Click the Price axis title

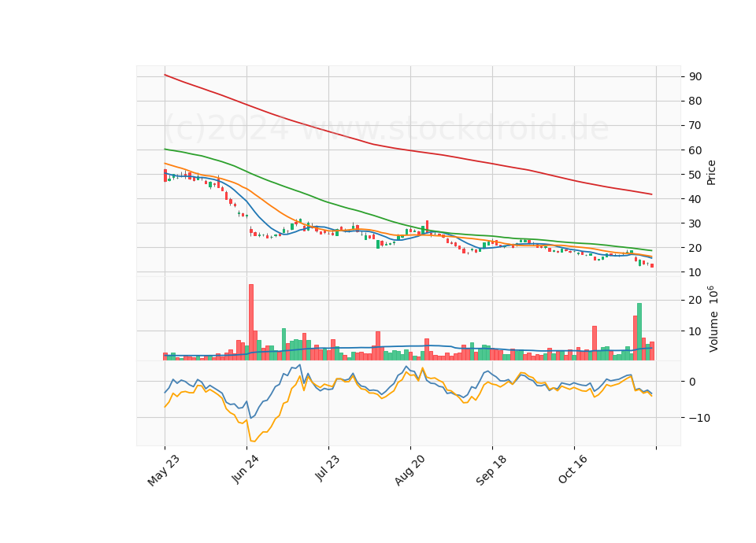[711, 172]
